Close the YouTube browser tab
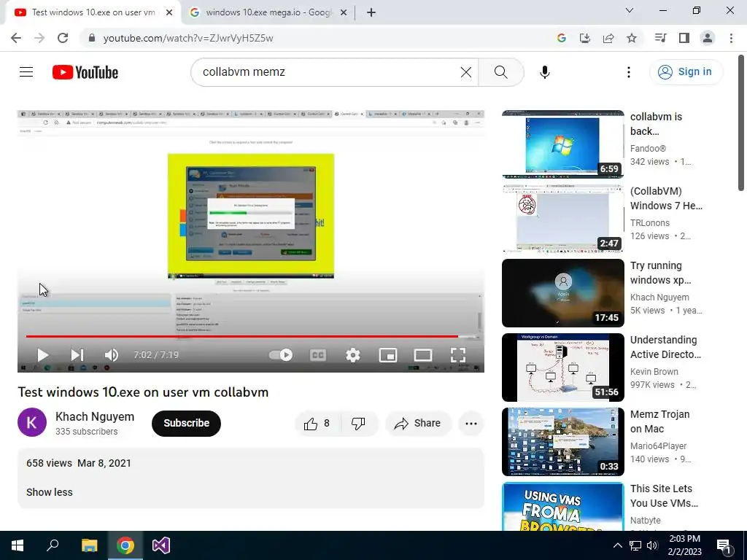747x560 pixels. [169, 12]
